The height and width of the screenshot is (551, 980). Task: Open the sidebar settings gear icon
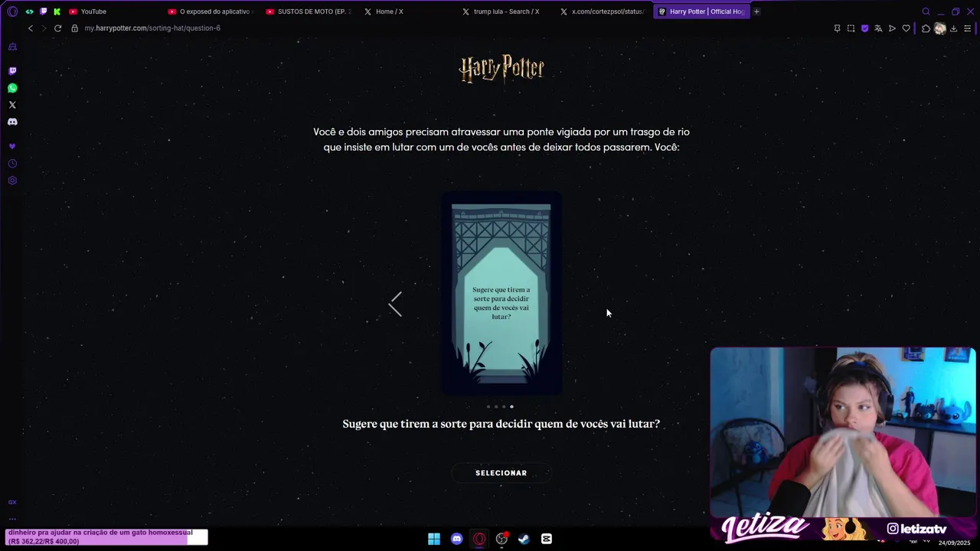(x=12, y=181)
